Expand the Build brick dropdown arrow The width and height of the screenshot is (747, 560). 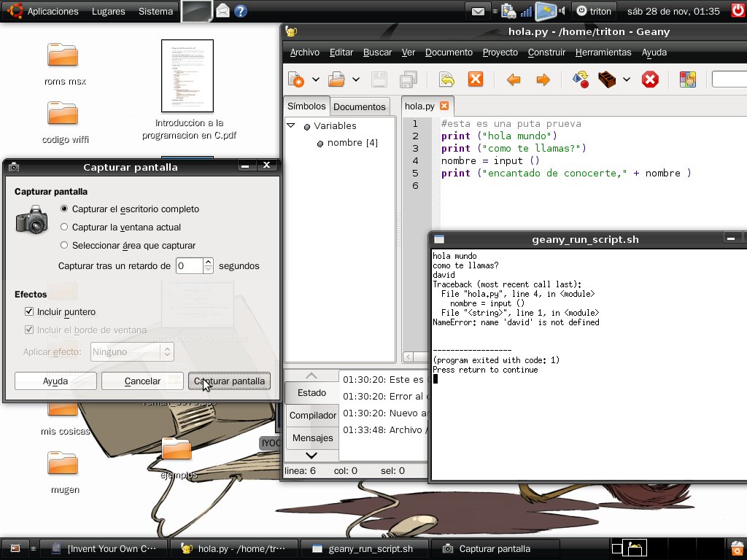coord(627,79)
